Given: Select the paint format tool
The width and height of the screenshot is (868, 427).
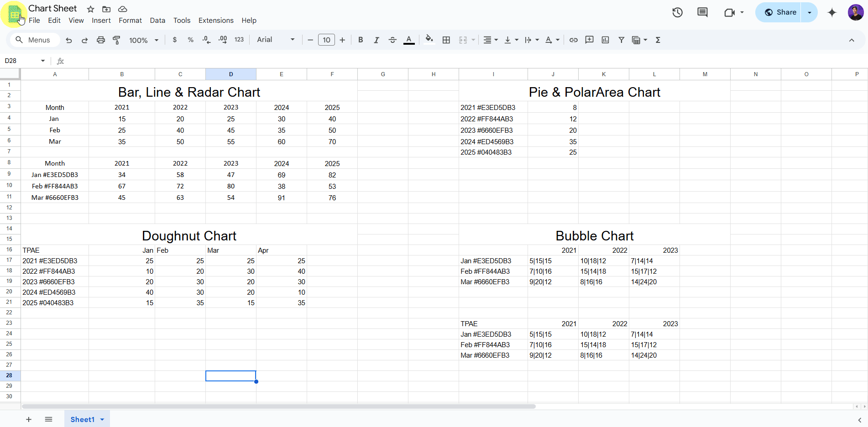Looking at the screenshot, I should [x=116, y=40].
